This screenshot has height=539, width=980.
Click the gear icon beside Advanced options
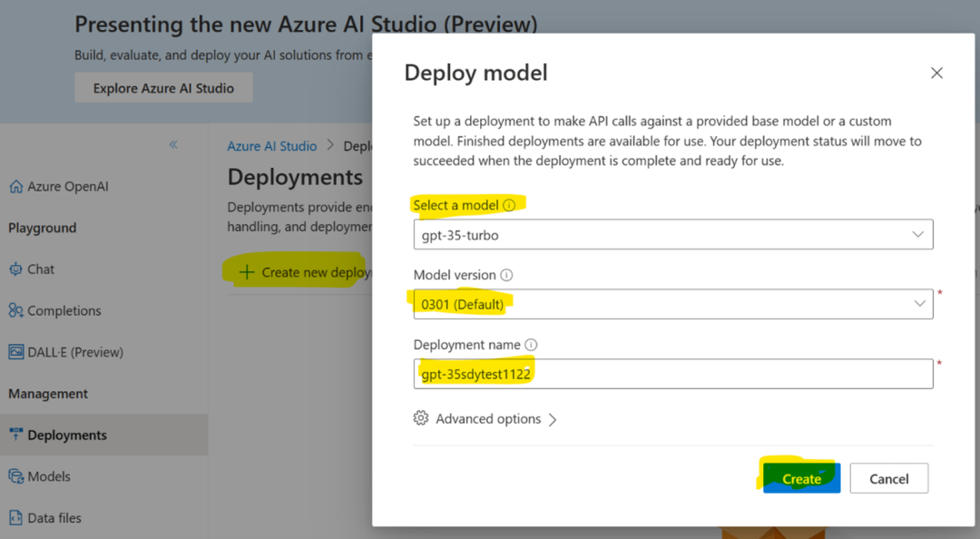pos(420,418)
